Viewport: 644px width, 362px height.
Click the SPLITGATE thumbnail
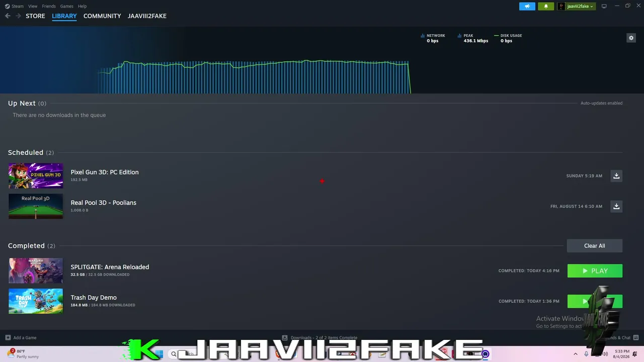[x=36, y=270]
